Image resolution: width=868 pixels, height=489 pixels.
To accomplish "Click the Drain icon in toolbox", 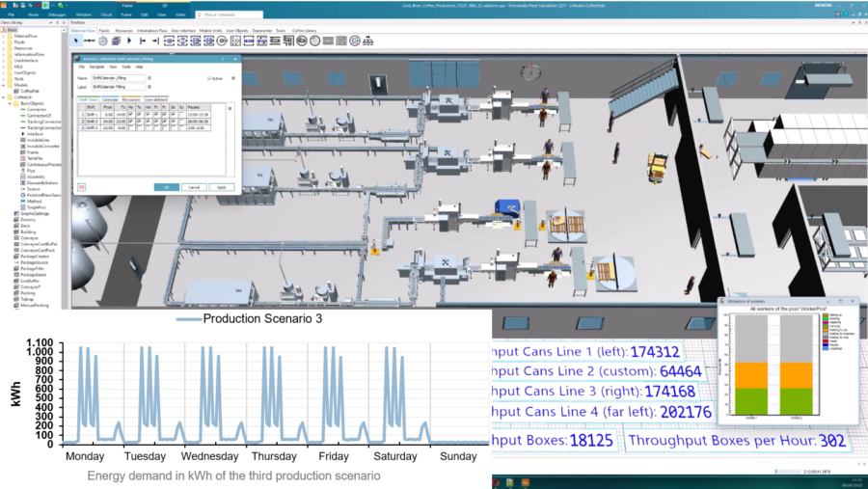I will (156, 41).
